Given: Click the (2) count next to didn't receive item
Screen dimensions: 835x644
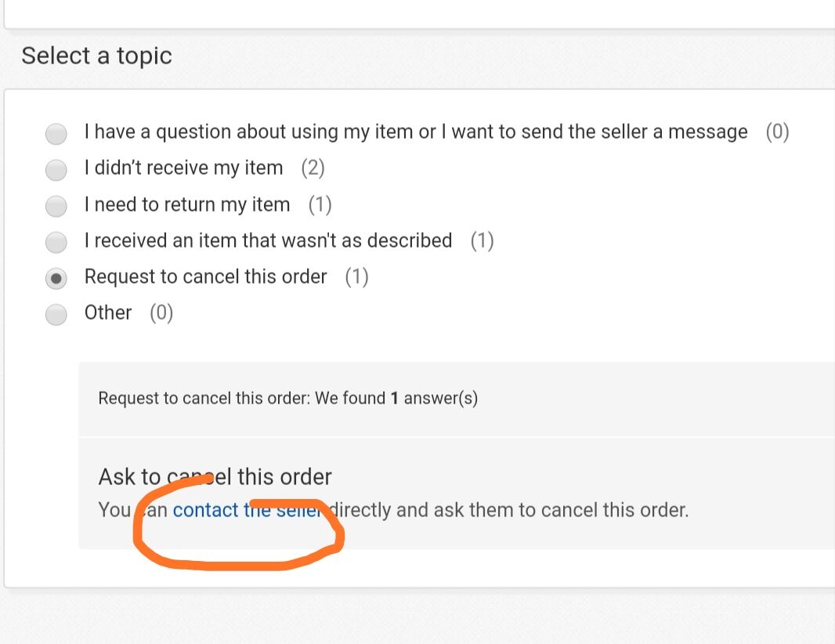Looking at the screenshot, I should (313, 168).
